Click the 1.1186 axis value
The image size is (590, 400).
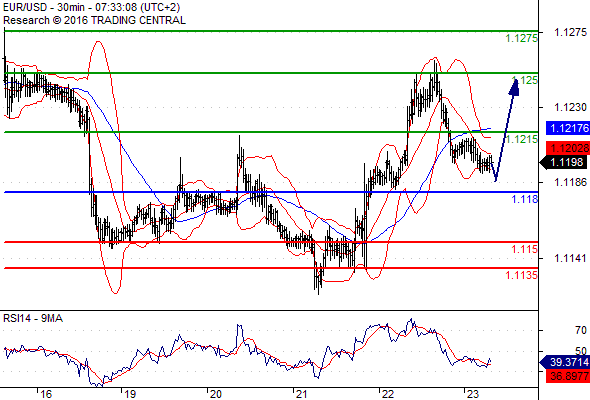tap(570, 183)
